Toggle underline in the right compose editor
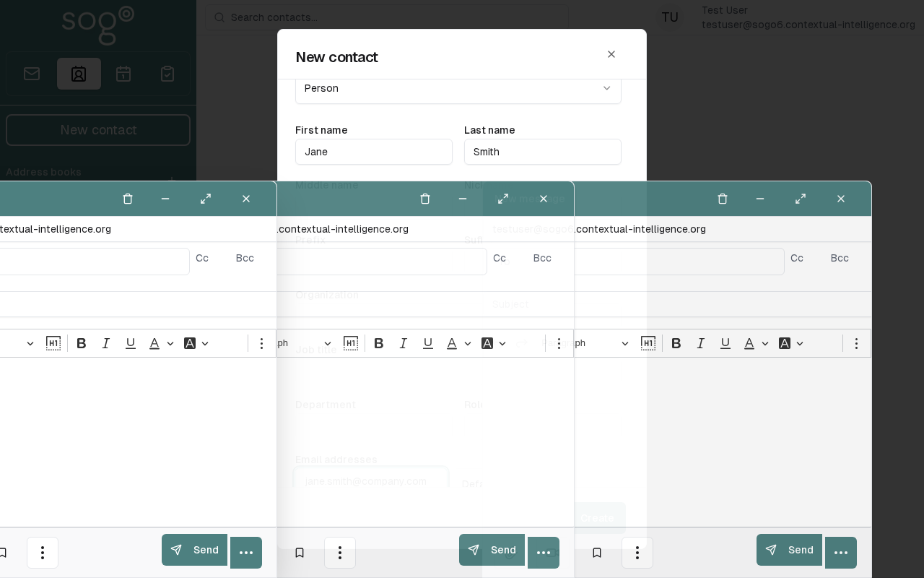Image resolution: width=924 pixels, height=578 pixels. (725, 343)
